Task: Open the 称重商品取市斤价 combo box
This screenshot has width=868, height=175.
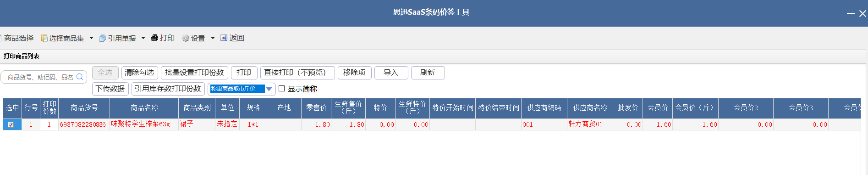Action: click(242, 89)
